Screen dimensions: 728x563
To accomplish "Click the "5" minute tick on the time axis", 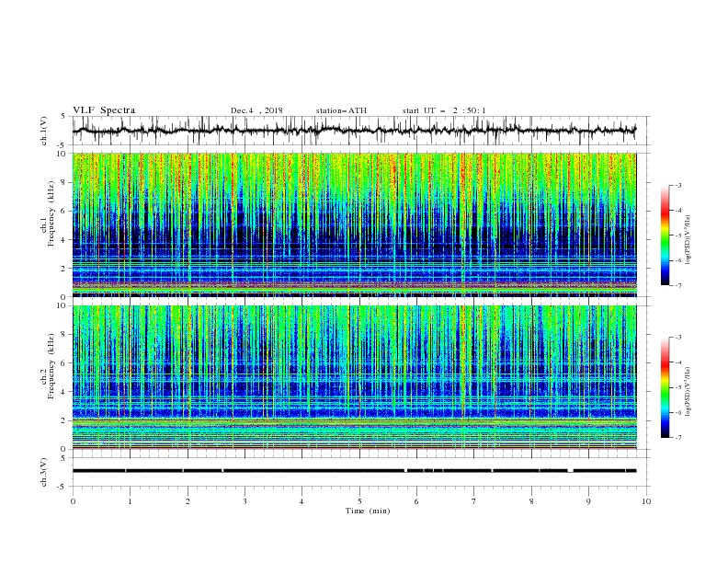I will [x=359, y=501].
